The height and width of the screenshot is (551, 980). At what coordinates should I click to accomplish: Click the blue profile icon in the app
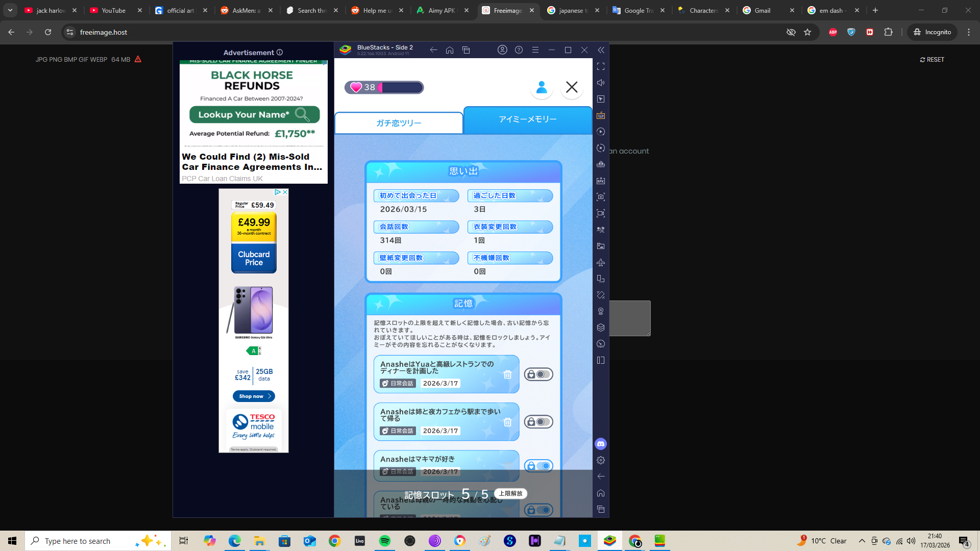coord(542,87)
